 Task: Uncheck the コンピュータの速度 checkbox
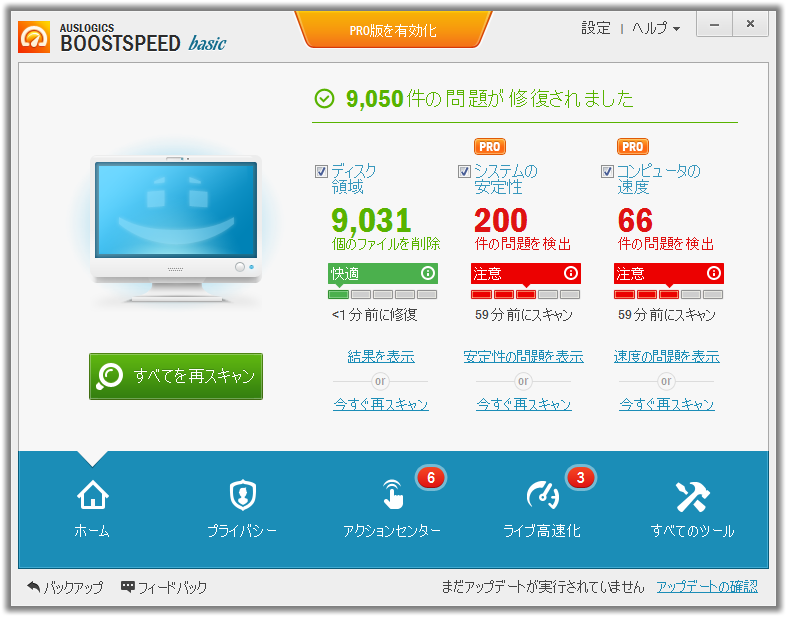pos(607,172)
